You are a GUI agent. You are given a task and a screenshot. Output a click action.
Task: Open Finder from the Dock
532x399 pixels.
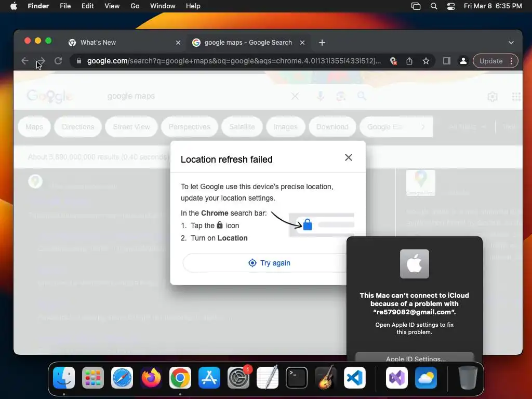coord(64,378)
